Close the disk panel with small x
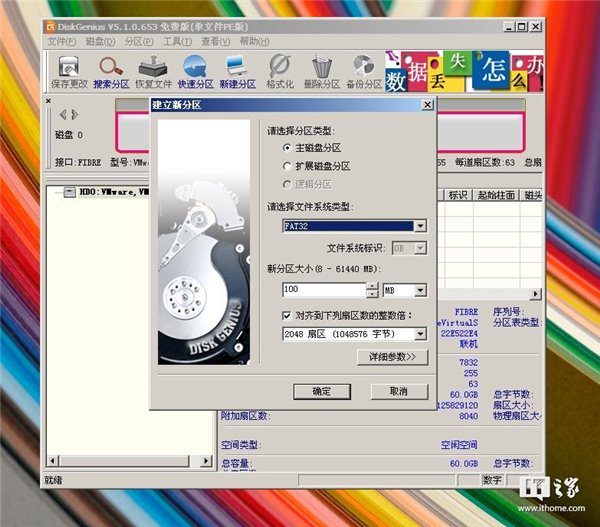This screenshot has width=600, height=527. pos(48,101)
